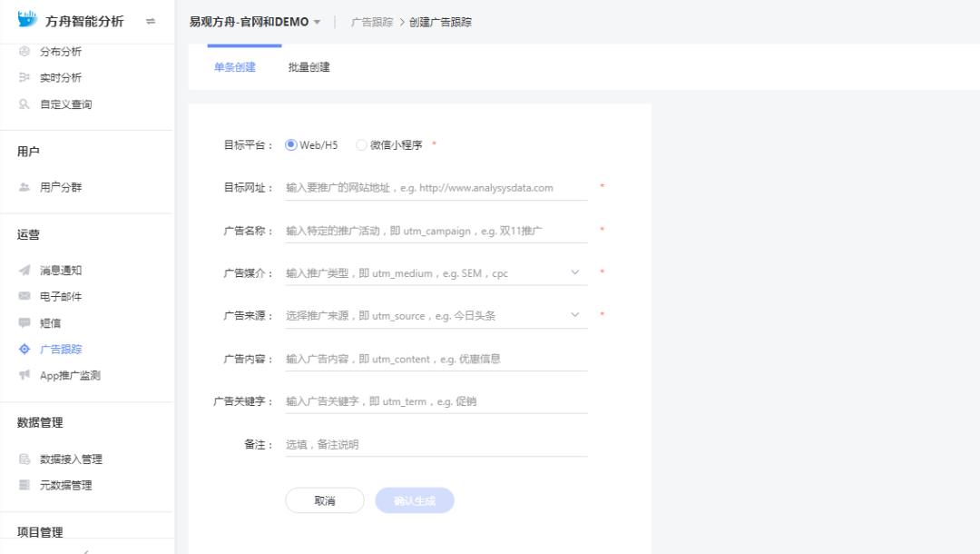Focus the 备注 input field
This screenshot has height=554, width=980.
click(436, 445)
